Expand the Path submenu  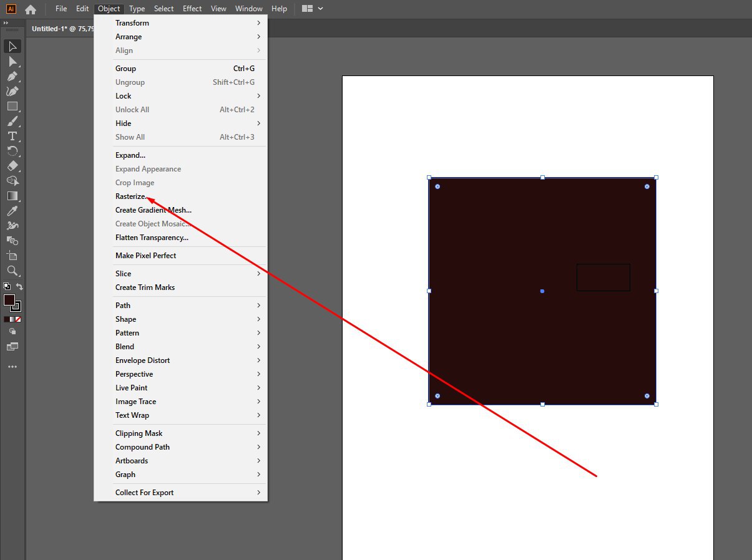coord(180,306)
